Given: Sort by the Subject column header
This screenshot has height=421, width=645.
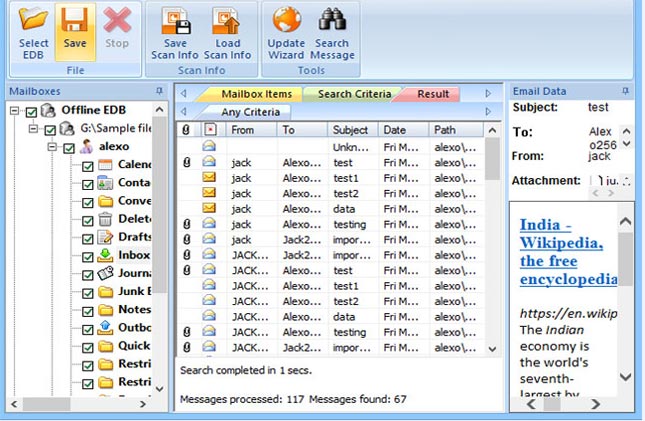Looking at the screenshot, I should [x=353, y=130].
